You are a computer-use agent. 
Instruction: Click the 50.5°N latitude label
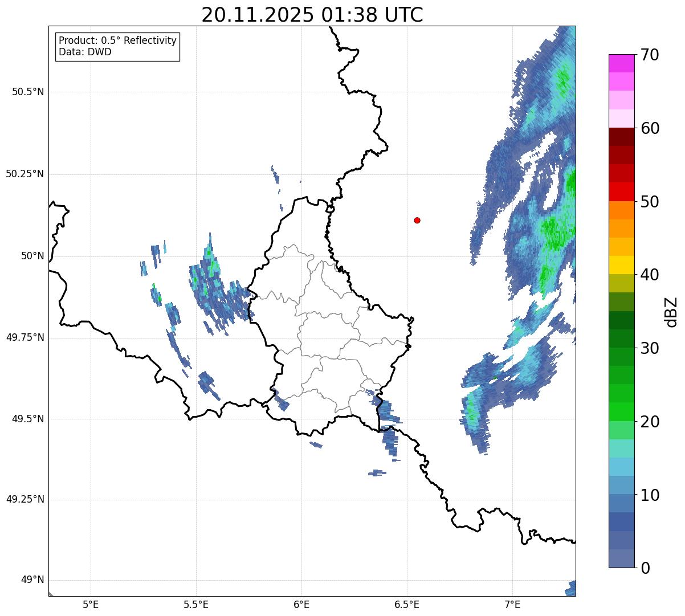tap(28, 92)
